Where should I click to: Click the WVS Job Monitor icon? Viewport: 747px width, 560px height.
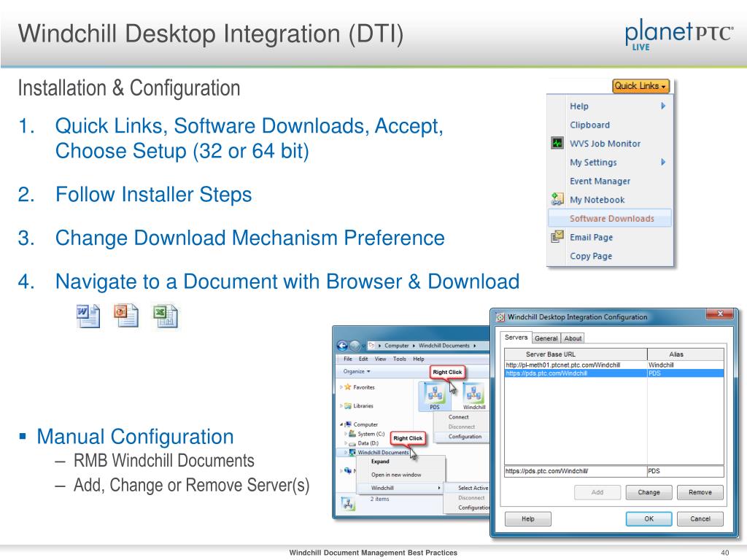pyautogui.click(x=557, y=143)
